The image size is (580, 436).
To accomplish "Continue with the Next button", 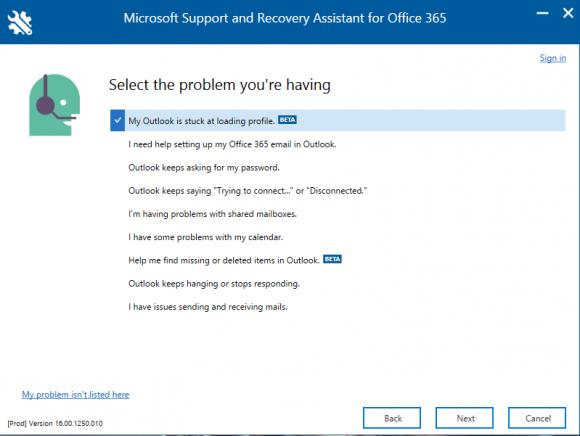I will click(465, 418).
